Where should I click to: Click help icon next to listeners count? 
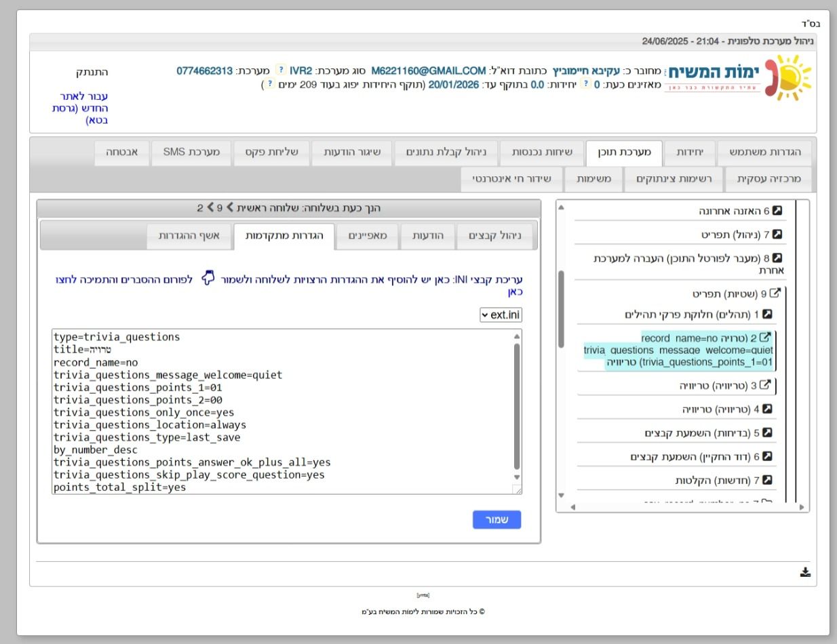pos(586,84)
